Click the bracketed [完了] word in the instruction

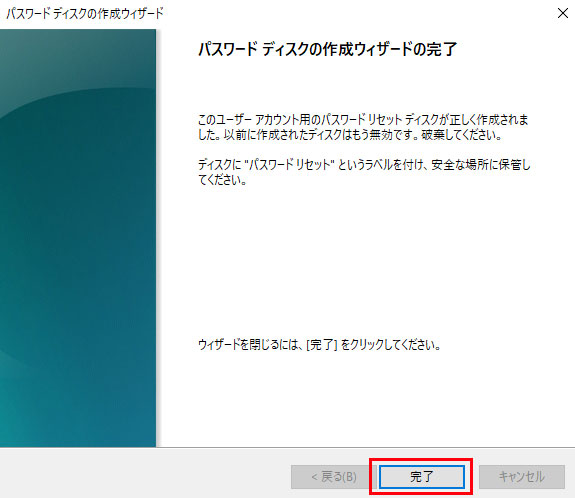[x=322, y=345]
